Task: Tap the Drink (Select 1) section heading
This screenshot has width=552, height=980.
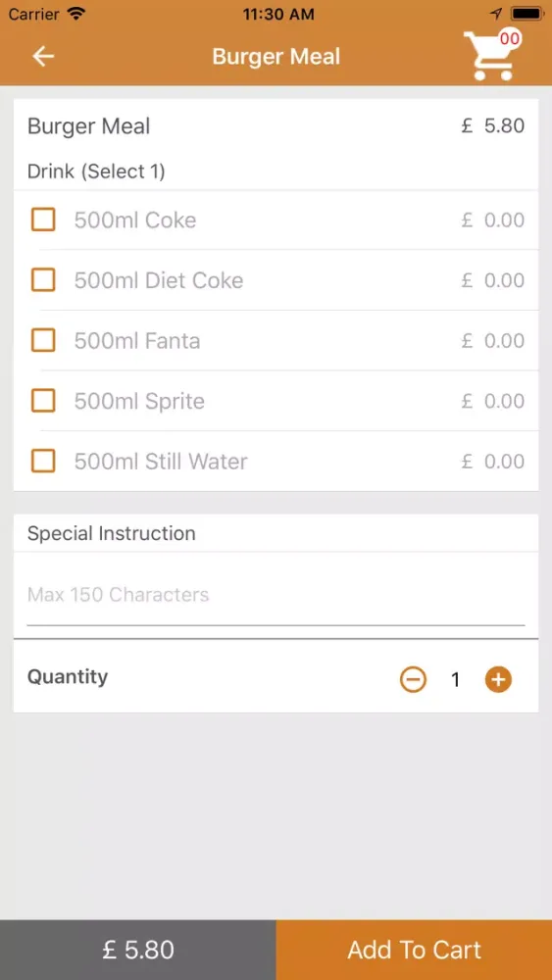Action: click(x=96, y=171)
